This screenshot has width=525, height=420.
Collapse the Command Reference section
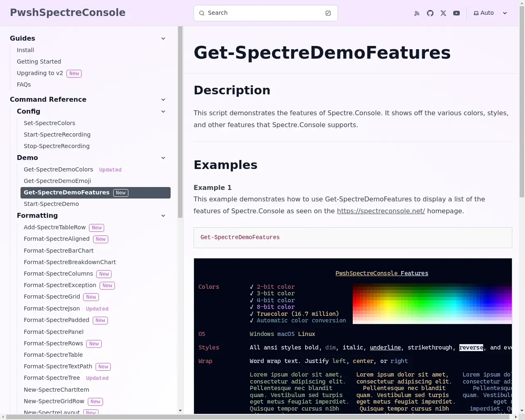click(163, 100)
